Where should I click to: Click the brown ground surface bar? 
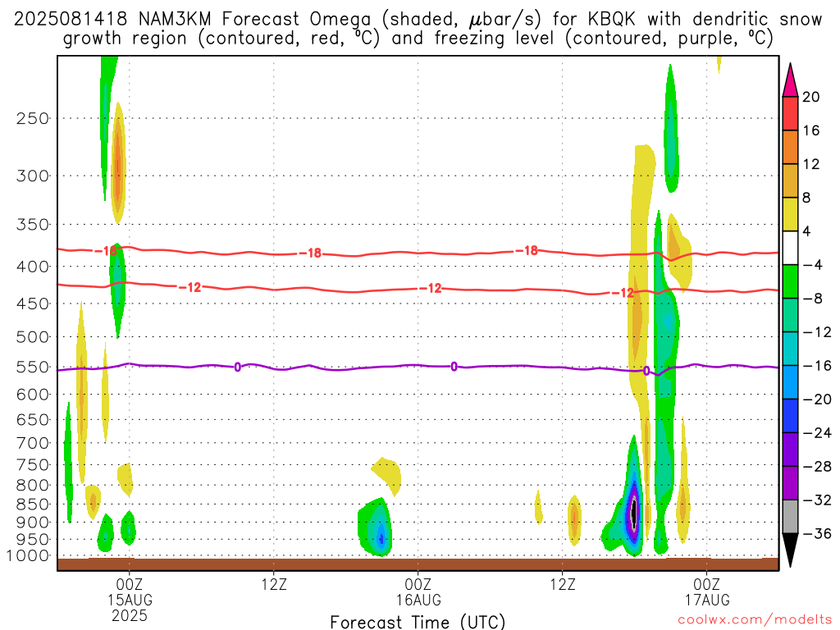(x=418, y=564)
